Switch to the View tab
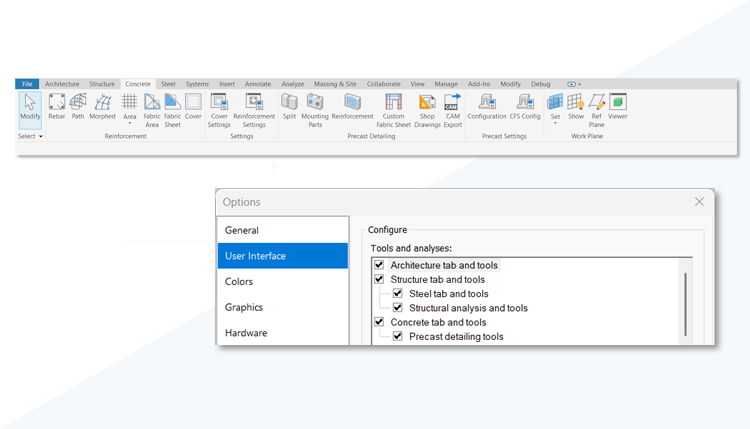The image size is (750, 429). [x=418, y=84]
